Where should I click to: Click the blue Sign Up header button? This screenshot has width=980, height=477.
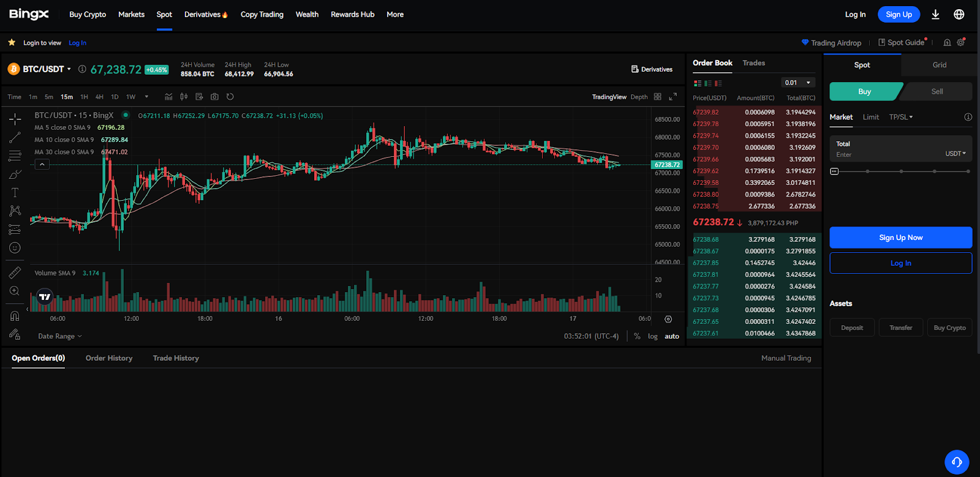(x=899, y=14)
